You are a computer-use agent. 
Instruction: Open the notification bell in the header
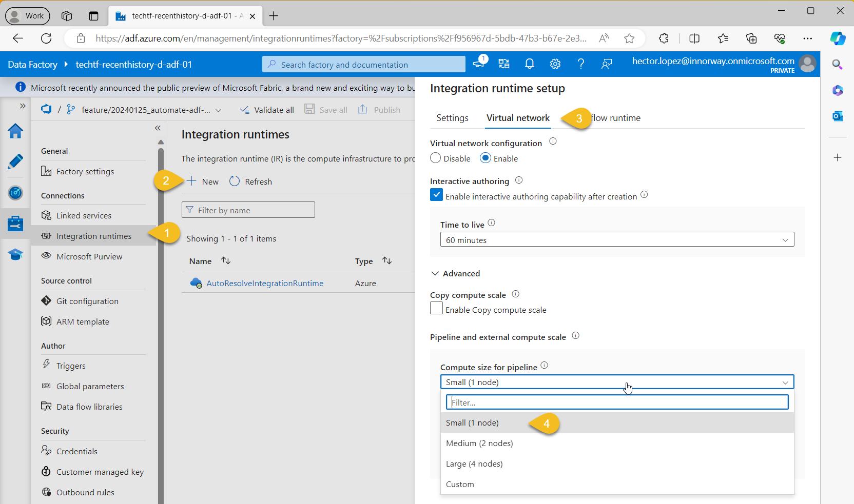(530, 64)
